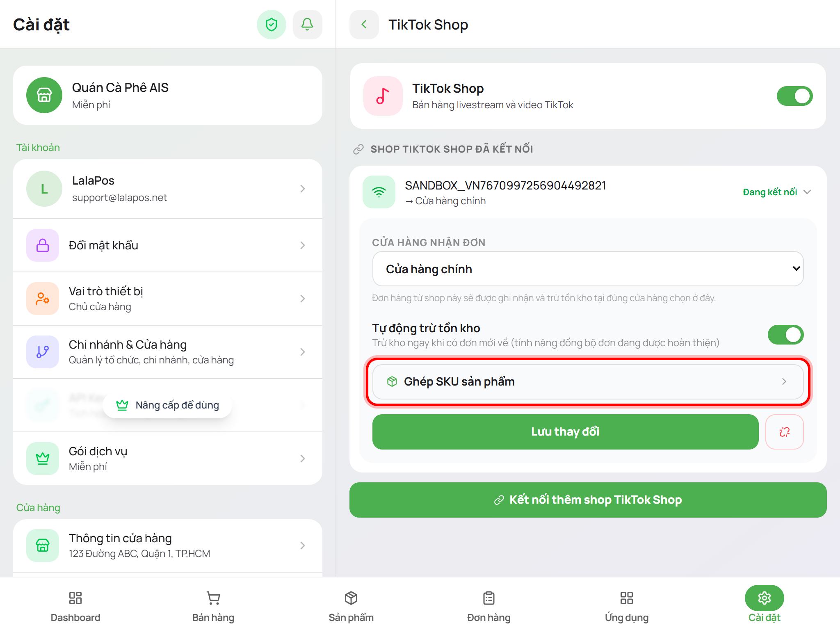Click the red disconnect shop icon
This screenshot has width=840, height=630.
[784, 432]
